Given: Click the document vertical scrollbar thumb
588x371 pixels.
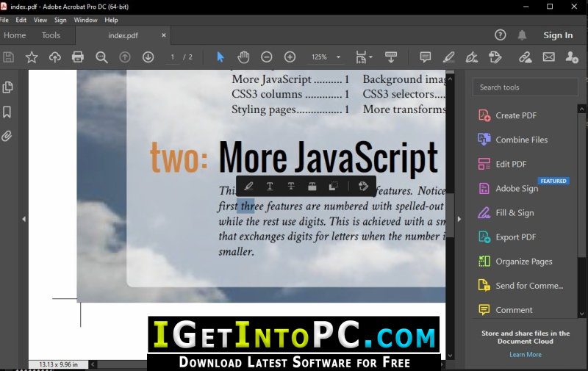Looking at the screenshot, I should 450,215.
